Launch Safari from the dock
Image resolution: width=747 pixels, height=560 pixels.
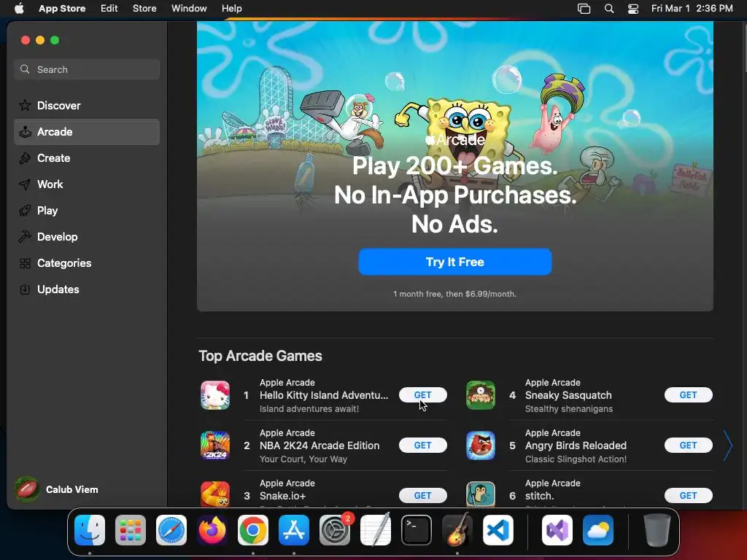click(x=171, y=530)
